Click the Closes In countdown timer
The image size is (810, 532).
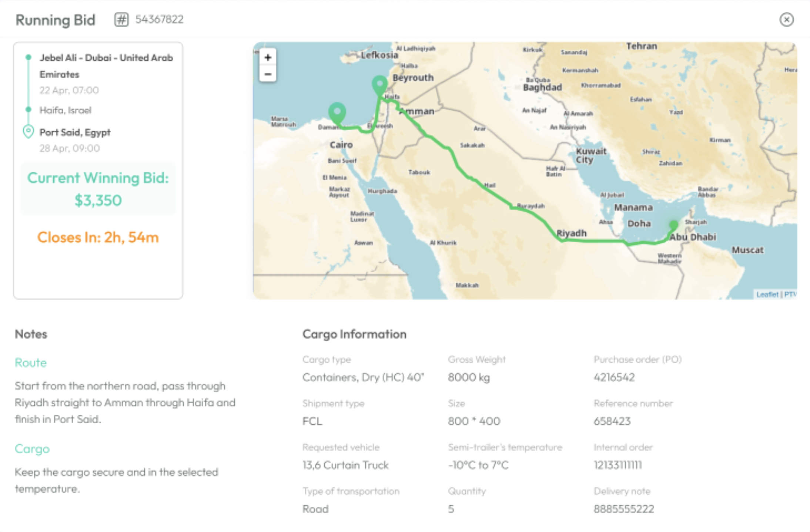[x=98, y=238]
